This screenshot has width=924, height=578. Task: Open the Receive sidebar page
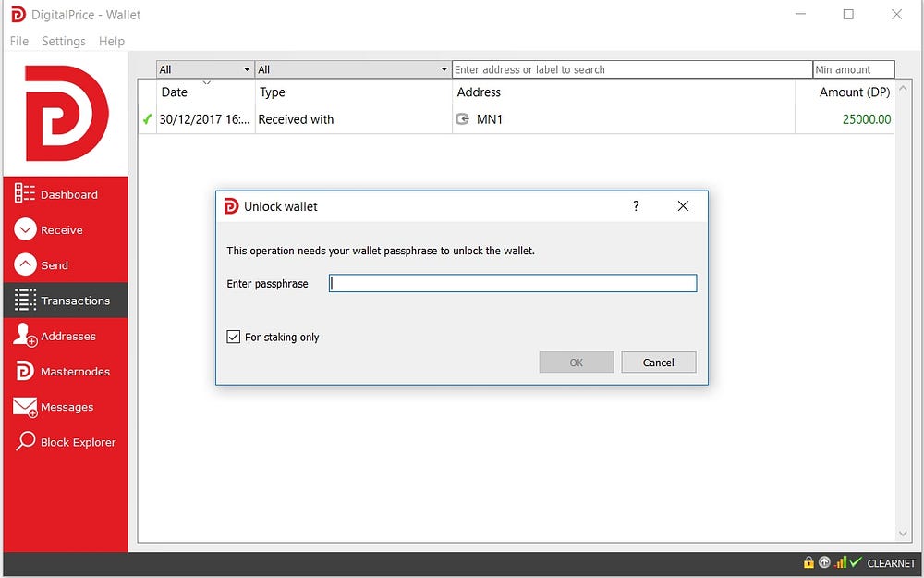(66, 229)
